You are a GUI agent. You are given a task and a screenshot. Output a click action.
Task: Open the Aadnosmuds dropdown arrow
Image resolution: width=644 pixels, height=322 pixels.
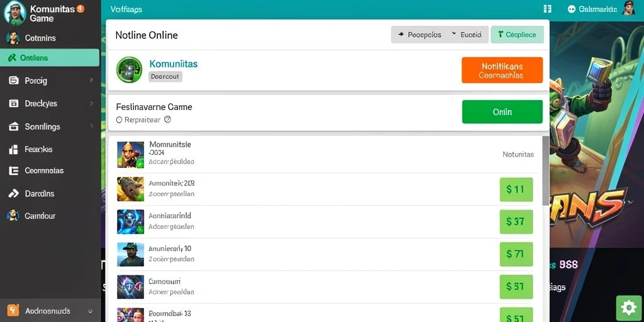click(x=90, y=311)
